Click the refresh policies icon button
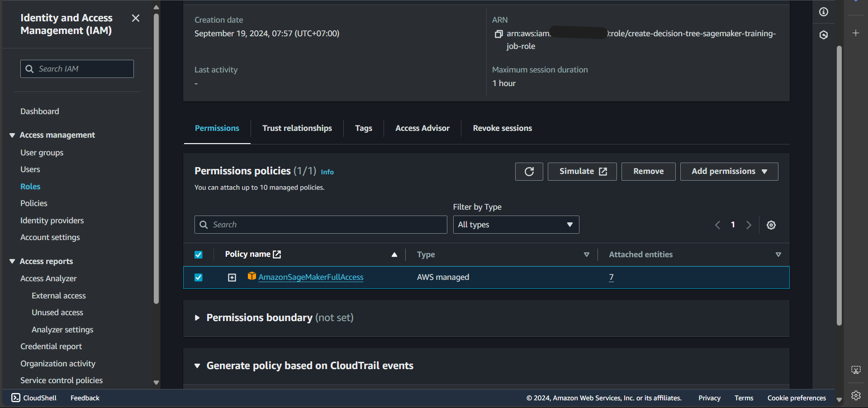The image size is (868, 408). pos(529,172)
